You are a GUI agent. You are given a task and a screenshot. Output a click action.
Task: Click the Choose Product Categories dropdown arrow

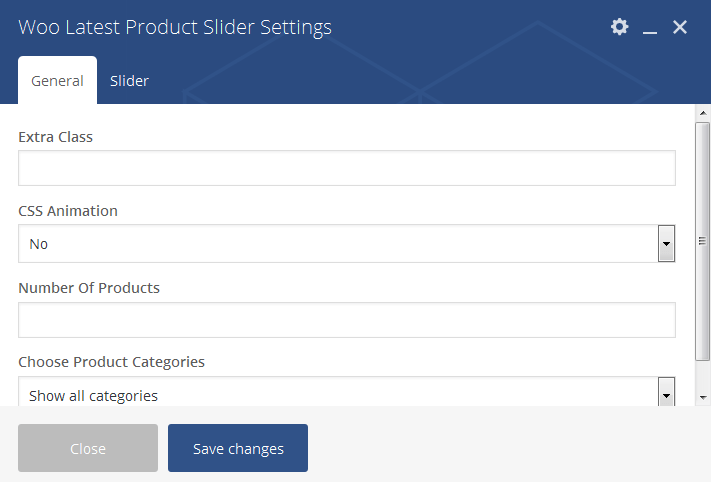pyautogui.click(x=666, y=395)
